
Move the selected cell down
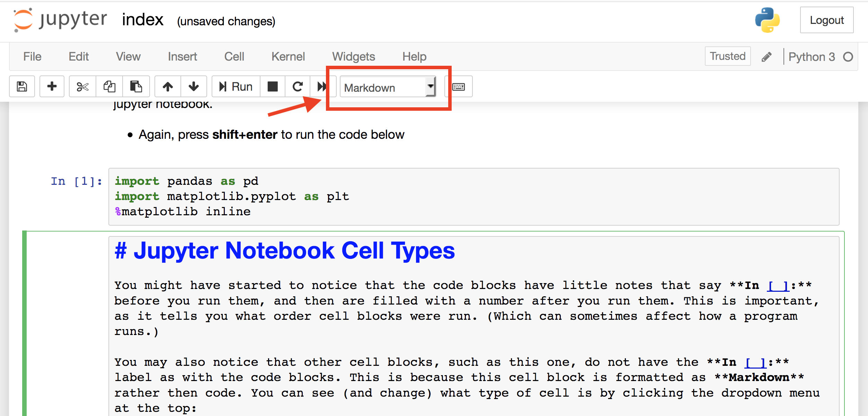click(194, 86)
